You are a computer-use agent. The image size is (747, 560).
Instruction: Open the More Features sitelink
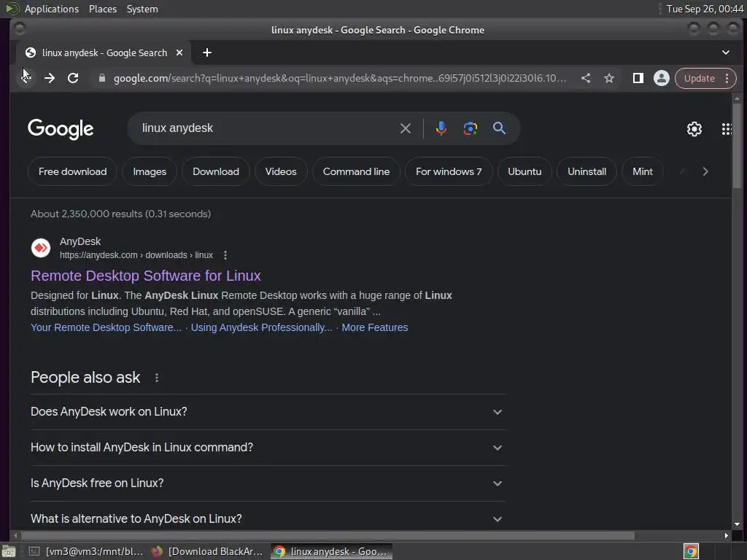[374, 327]
